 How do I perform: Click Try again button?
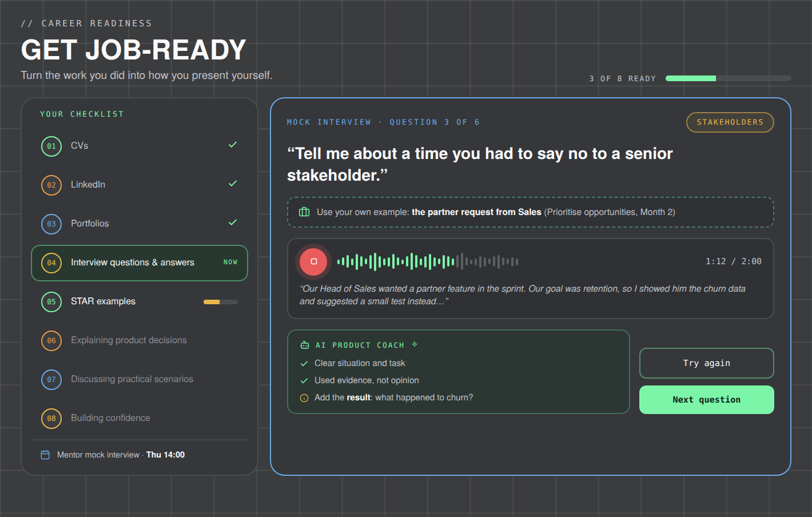point(706,363)
